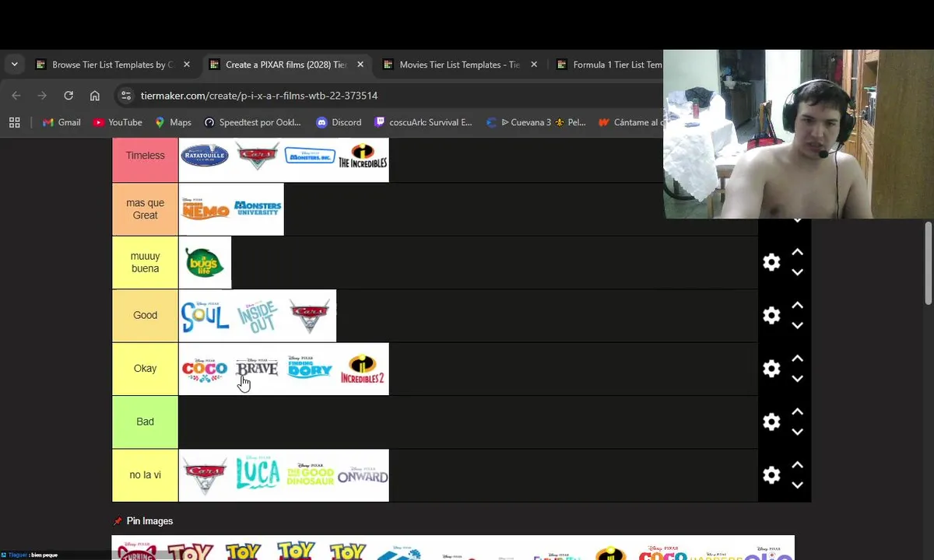This screenshot has height=560, width=934.
Task: Select the Finding Dory logo
Action: point(310,369)
